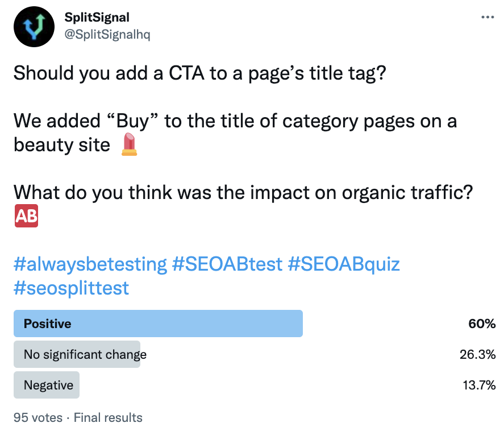This screenshot has height=427, width=504.
Task: Select the Positive poll option
Action: click(x=48, y=324)
